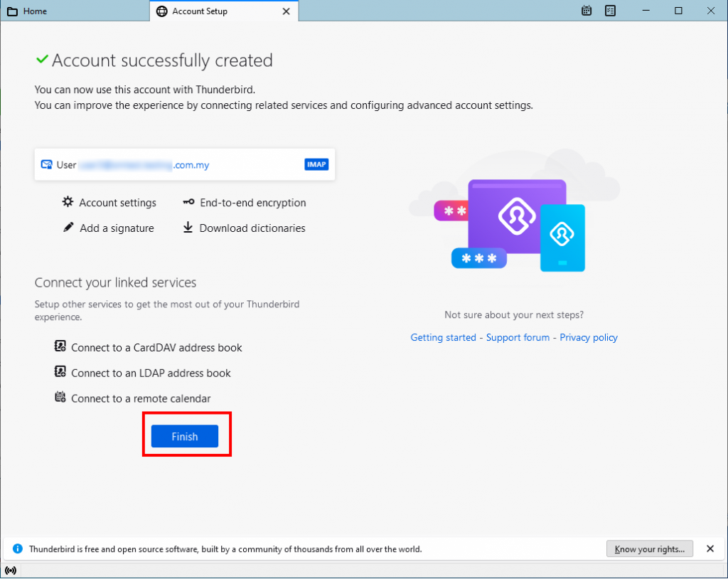Open the Support forum link

[x=518, y=337]
